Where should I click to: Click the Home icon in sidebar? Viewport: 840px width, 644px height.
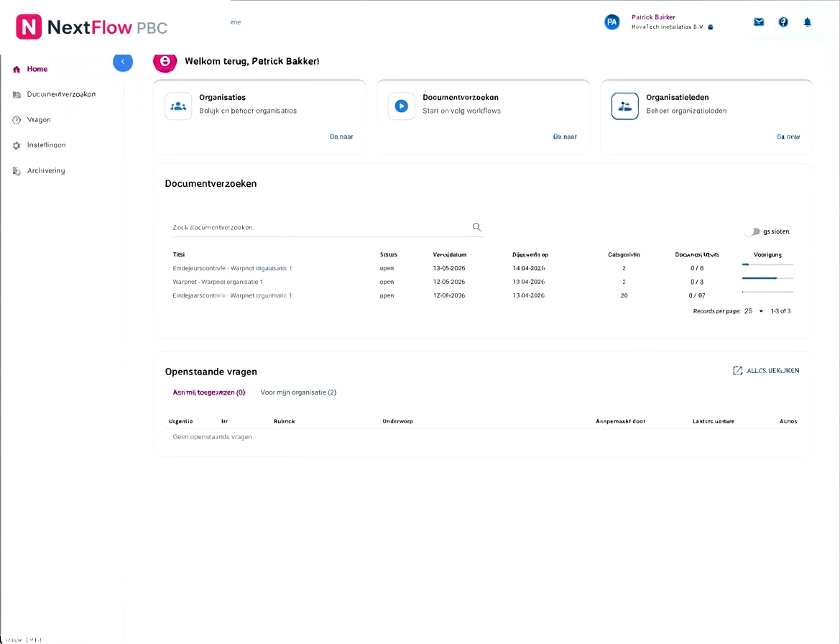[x=17, y=69]
